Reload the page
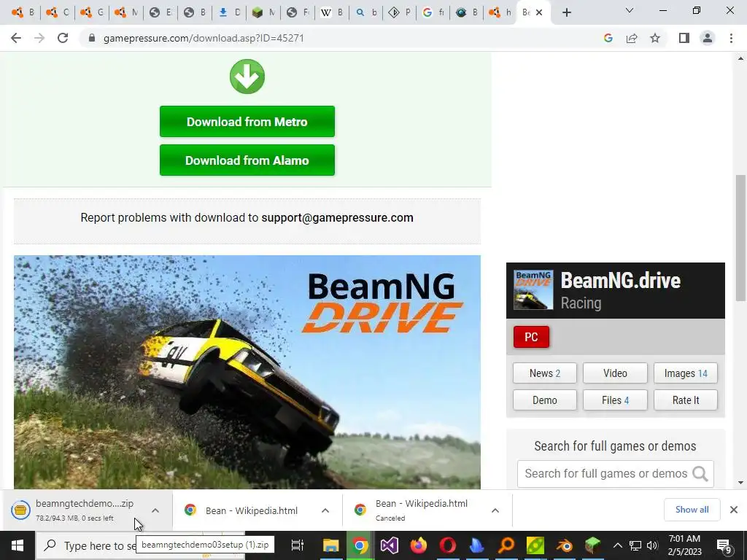 coord(63,38)
